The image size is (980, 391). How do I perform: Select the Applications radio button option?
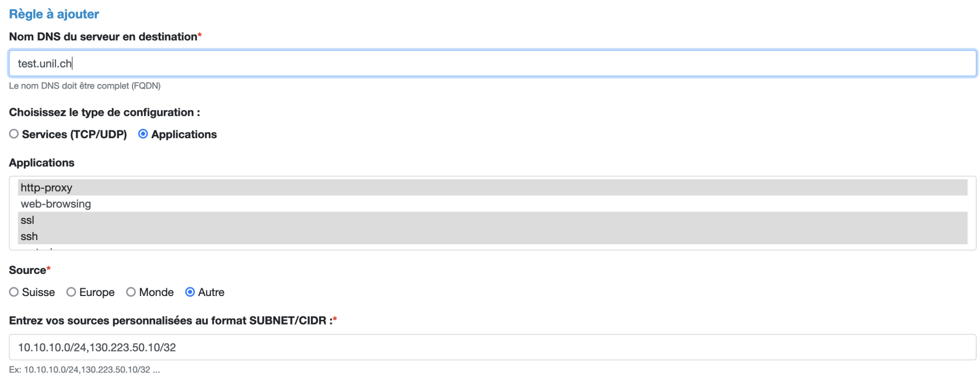click(x=143, y=134)
